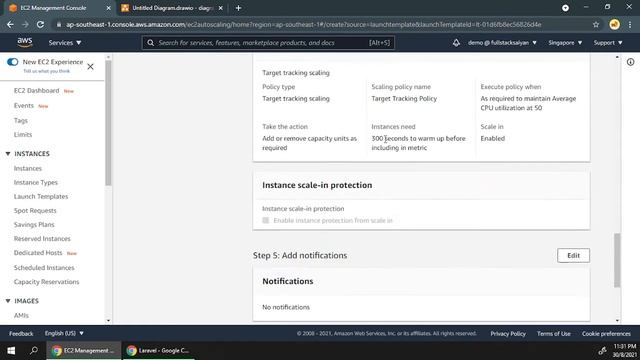Click the search magnifier icon in AWS search
Screen dimensions: 640x360
pyautogui.click(x=151, y=42)
